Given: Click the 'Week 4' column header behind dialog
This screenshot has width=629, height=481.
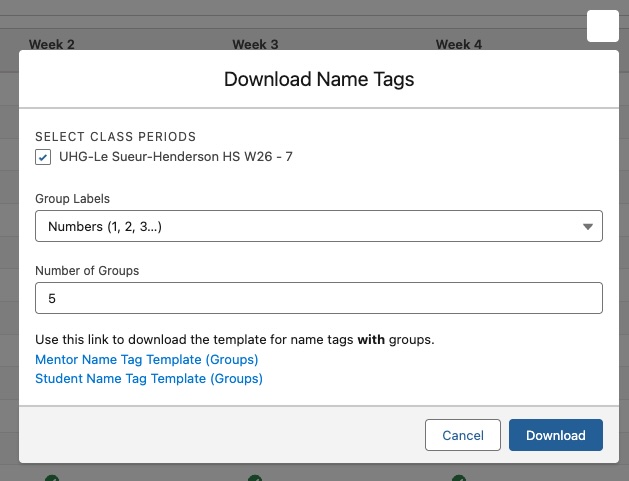Looking at the screenshot, I should coord(459,44).
